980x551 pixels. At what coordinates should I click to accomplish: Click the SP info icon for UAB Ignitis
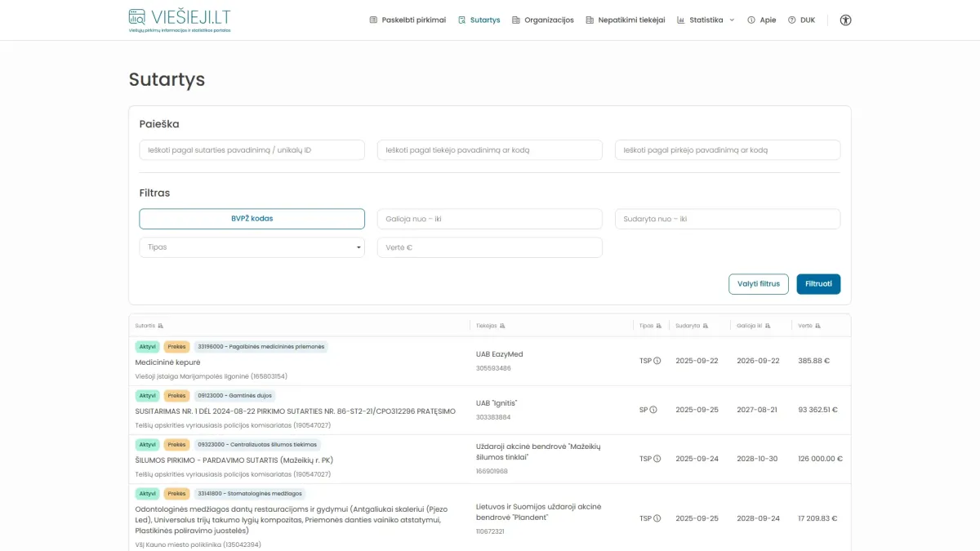[x=653, y=410]
